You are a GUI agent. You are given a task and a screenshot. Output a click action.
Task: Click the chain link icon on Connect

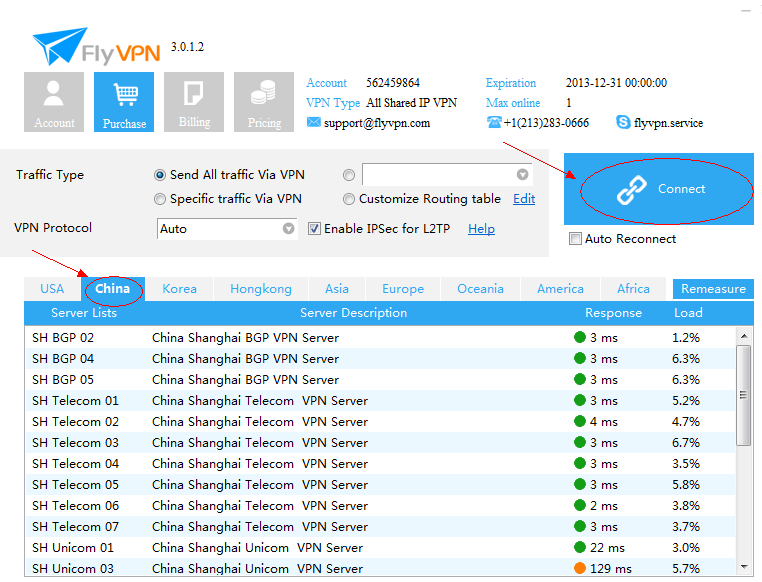(x=632, y=189)
